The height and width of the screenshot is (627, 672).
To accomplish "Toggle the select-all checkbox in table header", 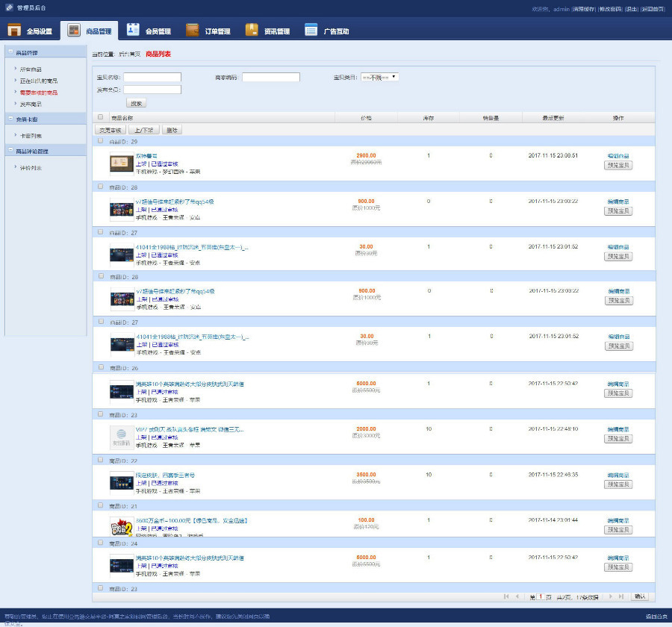I will (x=101, y=117).
